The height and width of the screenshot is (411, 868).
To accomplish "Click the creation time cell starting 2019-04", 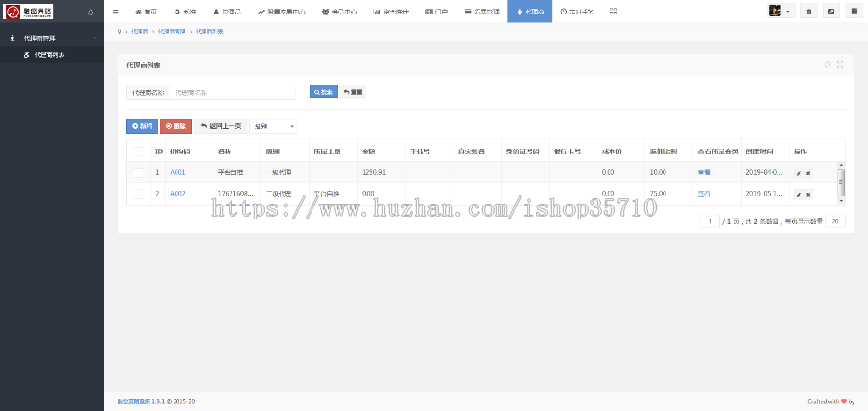I will [764, 173].
